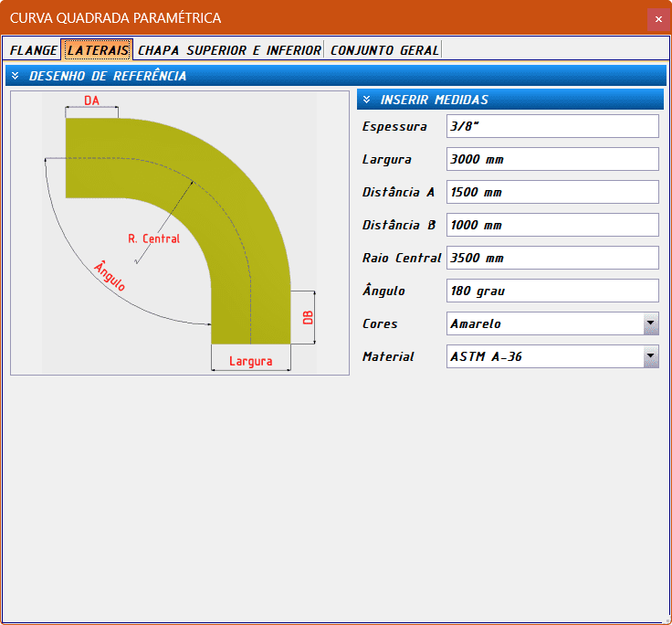Switch to the FLANGE tab
The width and height of the screenshot is (672, 625).
point(33,50)
